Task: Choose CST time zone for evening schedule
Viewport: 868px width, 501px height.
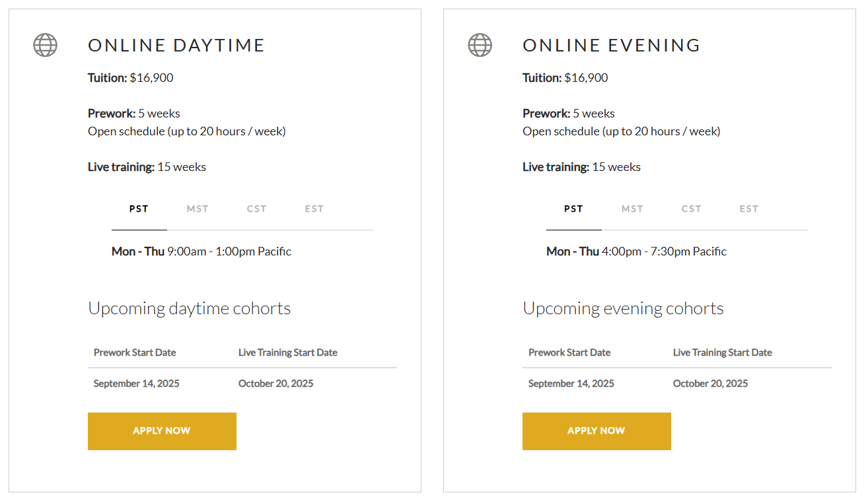Action: coord(692,209)
